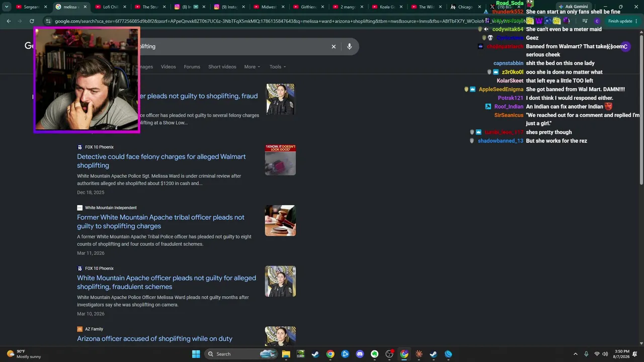Viewport: 644px width, 362px height.
Task: Select the Short videos search filter
Action: pyautogui.click(x=222, y=67)
